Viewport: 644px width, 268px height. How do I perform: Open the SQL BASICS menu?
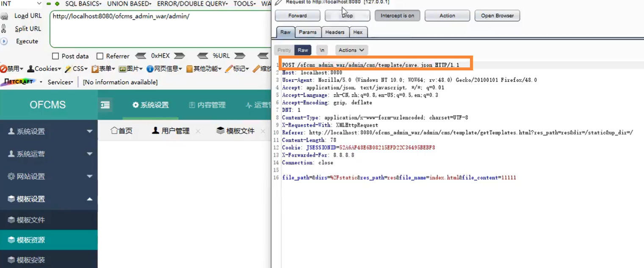83,3
